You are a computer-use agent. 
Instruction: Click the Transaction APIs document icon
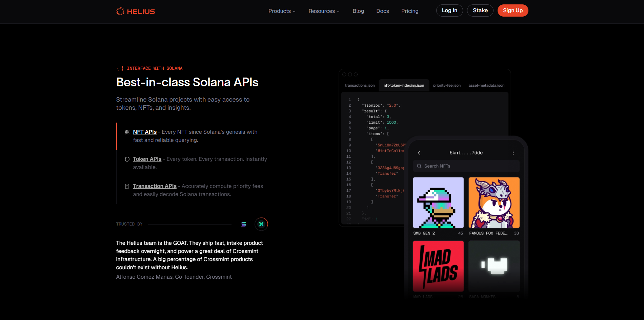coord(127,186)
